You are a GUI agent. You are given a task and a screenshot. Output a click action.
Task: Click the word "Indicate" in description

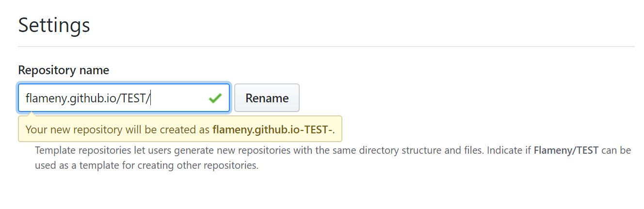point(504,150)
